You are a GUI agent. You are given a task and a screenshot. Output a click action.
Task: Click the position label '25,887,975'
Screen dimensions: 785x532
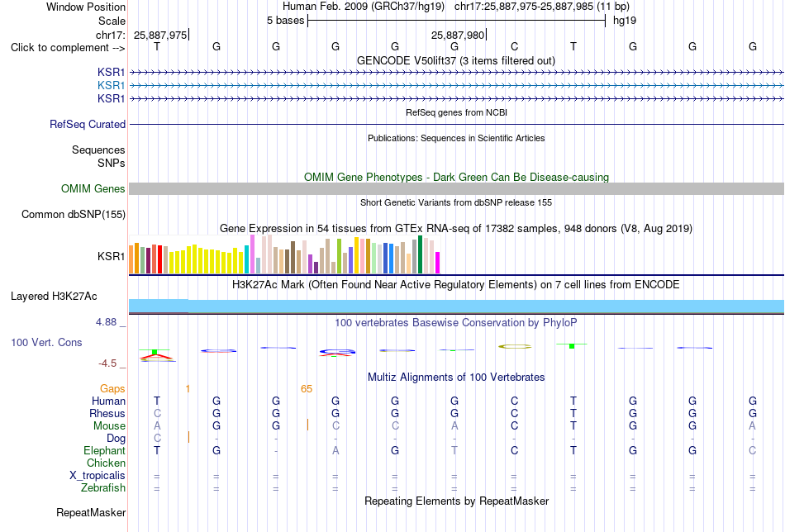pos(160,35)
